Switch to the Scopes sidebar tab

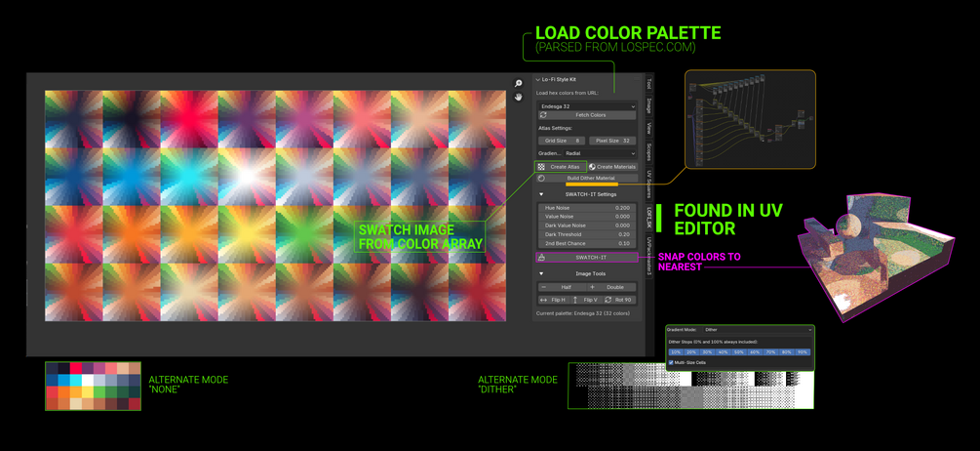pos(649,153)
